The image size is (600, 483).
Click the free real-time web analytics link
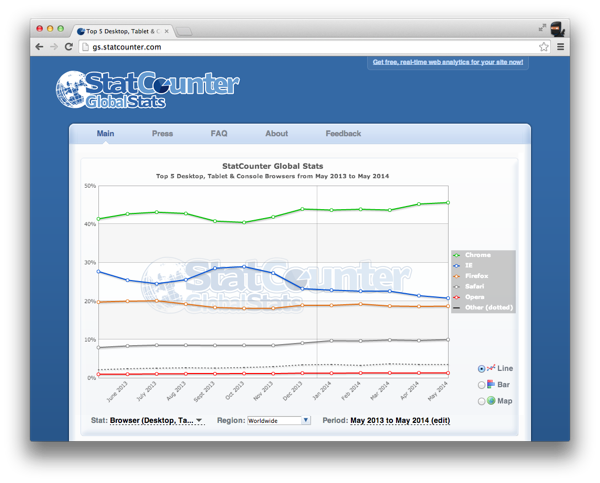click(x=448, y=62)
